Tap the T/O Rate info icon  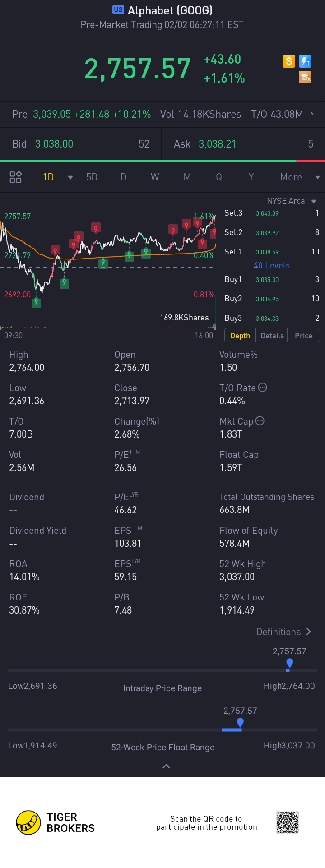[262, 388]
